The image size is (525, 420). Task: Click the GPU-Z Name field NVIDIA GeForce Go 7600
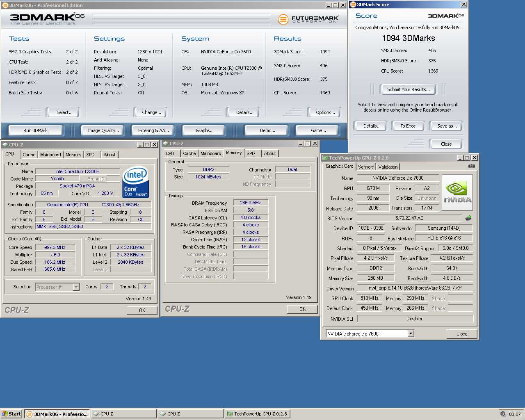point(398,178)
